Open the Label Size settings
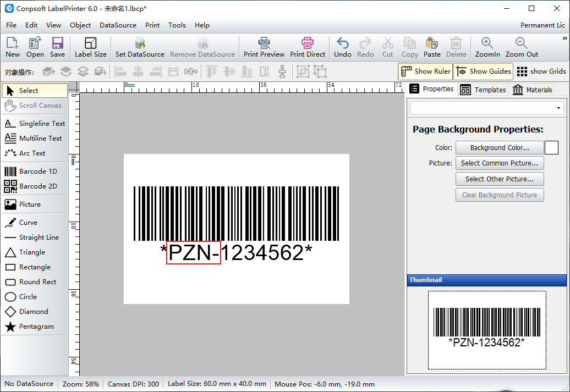 pyautogui.click(x=91, y=47)
